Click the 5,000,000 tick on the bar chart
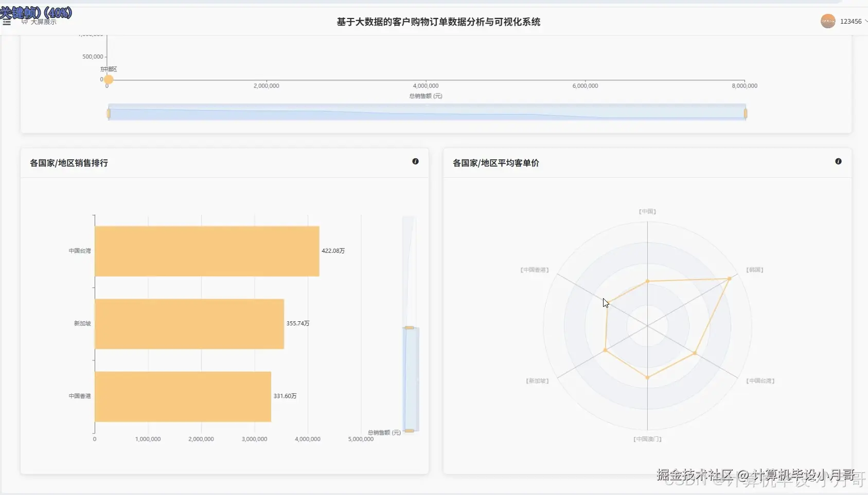This screenshot has width=868, height=495. (x=361, y=439)
